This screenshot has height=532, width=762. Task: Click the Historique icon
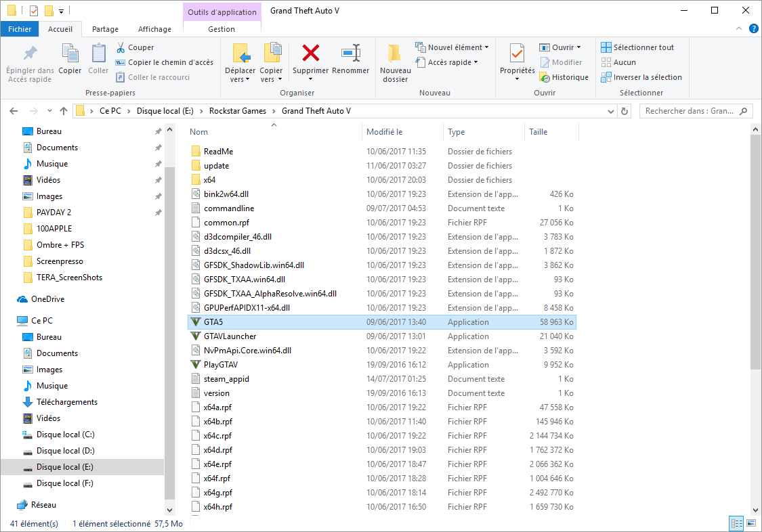tap(545, 78)
